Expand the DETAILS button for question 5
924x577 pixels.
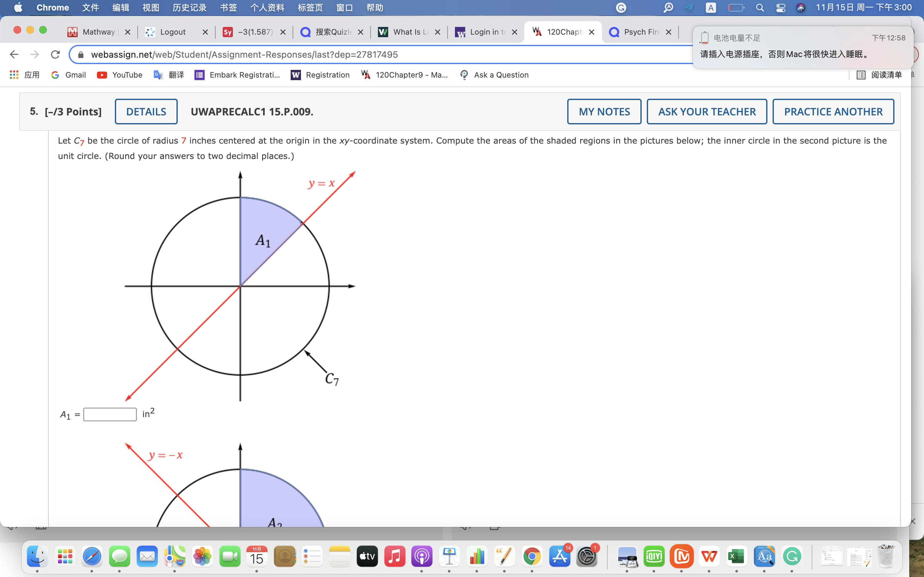[146, 112]
